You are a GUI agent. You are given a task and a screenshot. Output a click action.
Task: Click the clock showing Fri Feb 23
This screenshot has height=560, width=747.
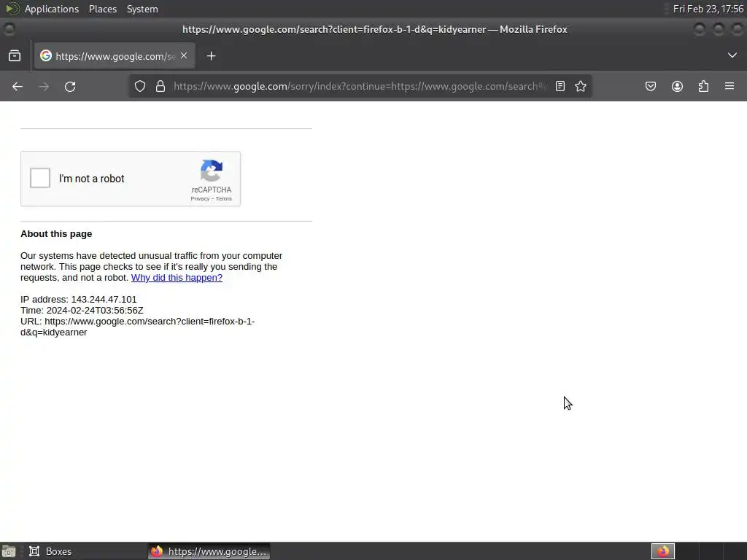coord(708,9)
